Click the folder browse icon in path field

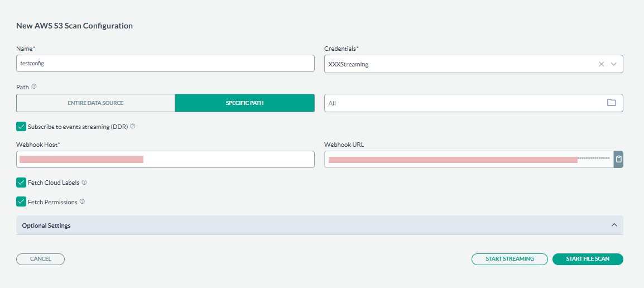(x=611, y=103)
